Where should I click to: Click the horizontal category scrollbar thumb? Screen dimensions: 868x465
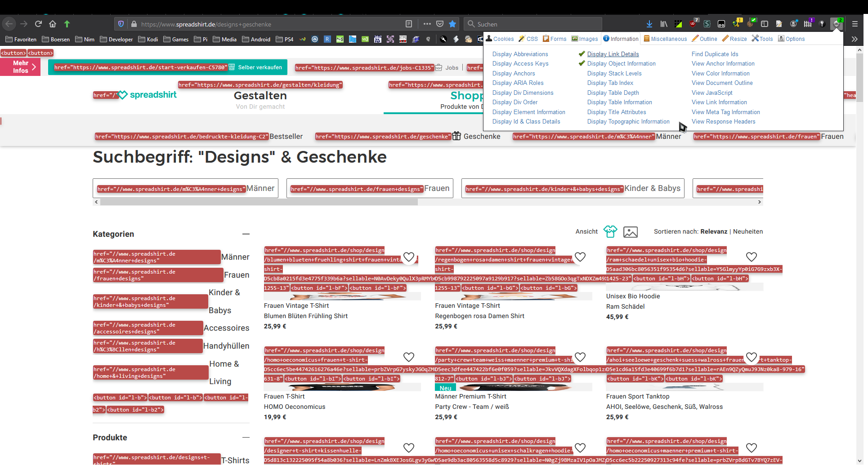point(259,202)
